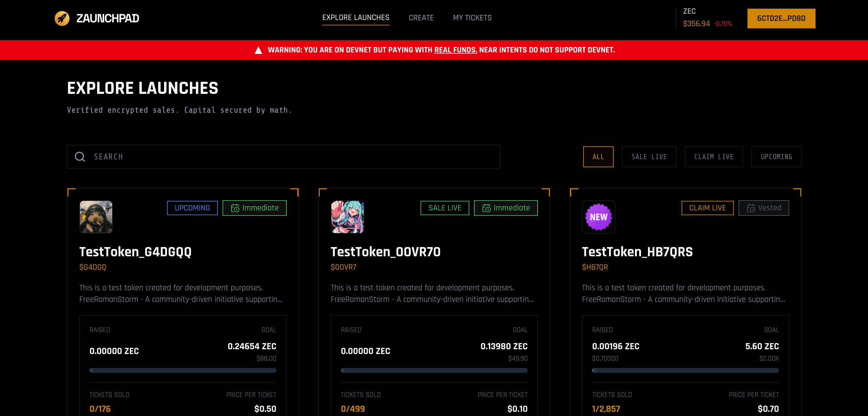Click the clock icon on TestToken_G4DGQQ's Immediate badge

(x=236, y=208)
